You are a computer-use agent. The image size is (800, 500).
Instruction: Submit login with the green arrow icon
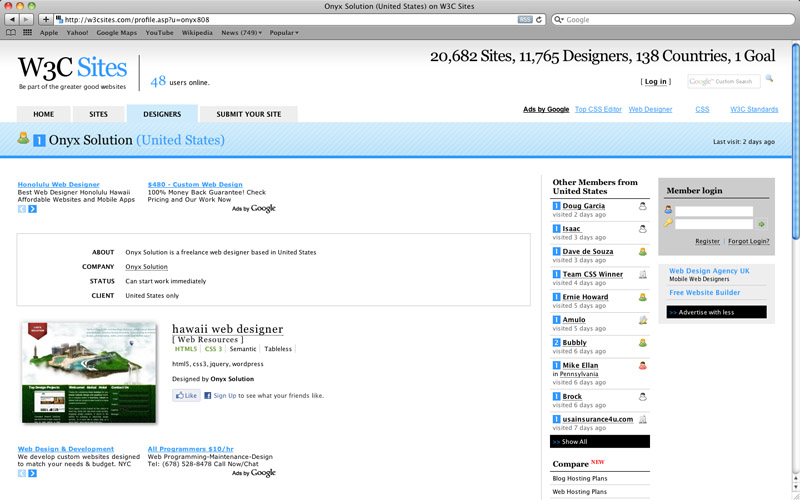[762, 224]
